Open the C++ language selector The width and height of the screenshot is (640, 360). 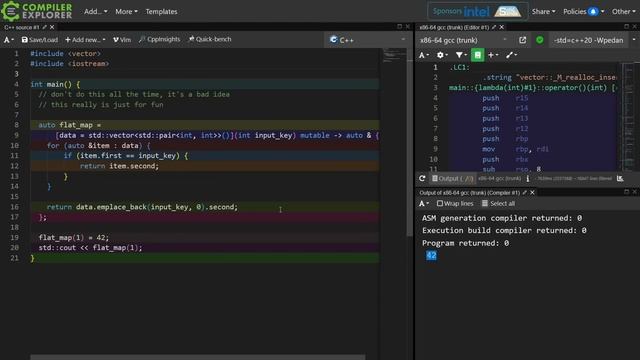(x=367, y=40)
